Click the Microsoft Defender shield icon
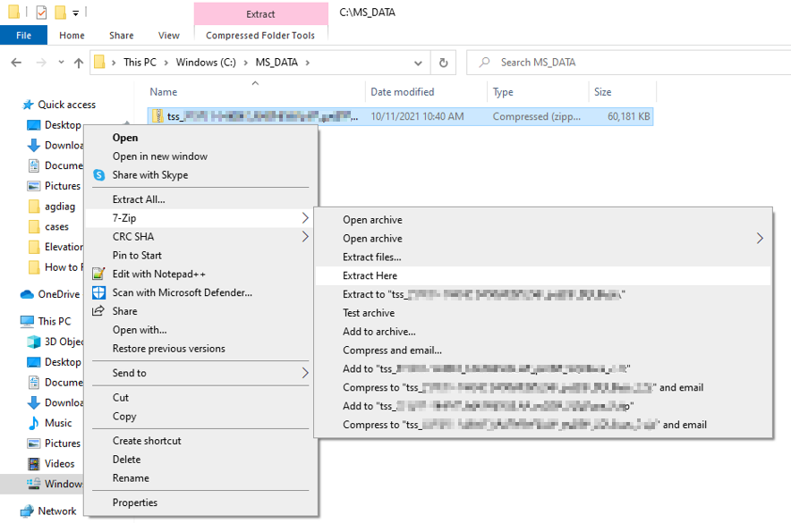 99,292
